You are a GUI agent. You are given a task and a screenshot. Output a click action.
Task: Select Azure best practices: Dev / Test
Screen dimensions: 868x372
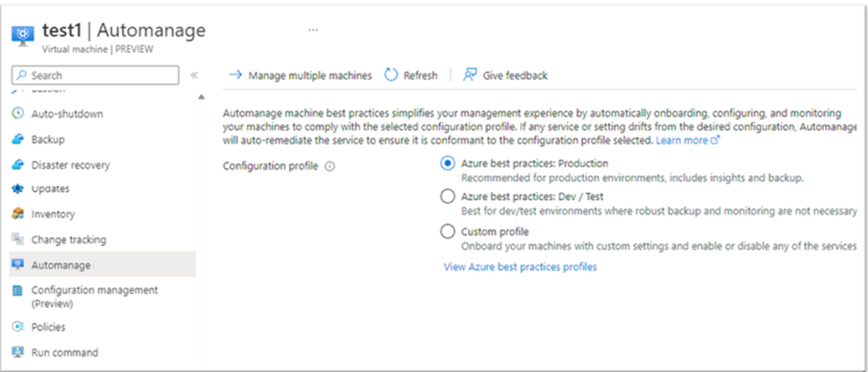(447, 196)
